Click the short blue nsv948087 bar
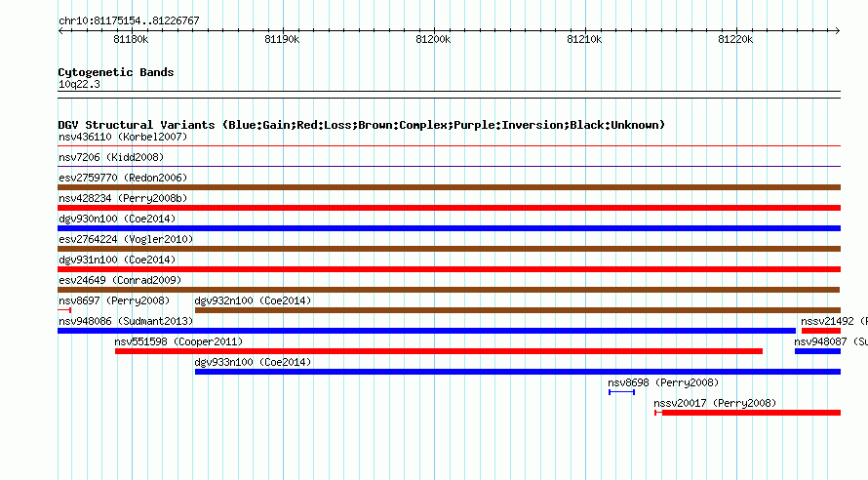This screenshot has width=868, height=480. [817, 351]
